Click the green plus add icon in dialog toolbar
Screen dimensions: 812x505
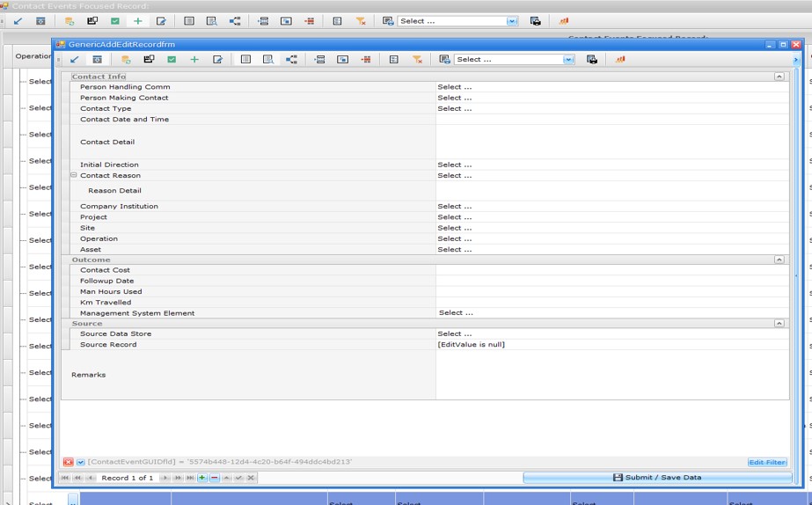[x=194, y=60]
